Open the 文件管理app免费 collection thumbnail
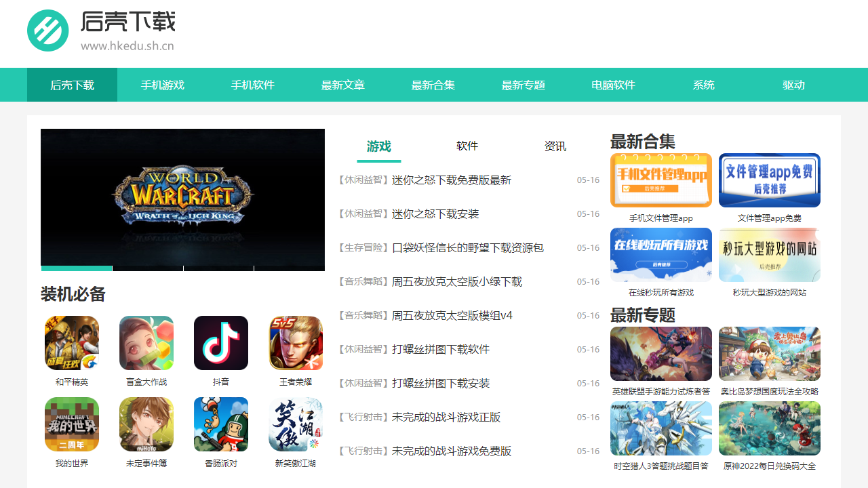The height and width of the screenshot is (488, 868). click(x=770, y=180)
